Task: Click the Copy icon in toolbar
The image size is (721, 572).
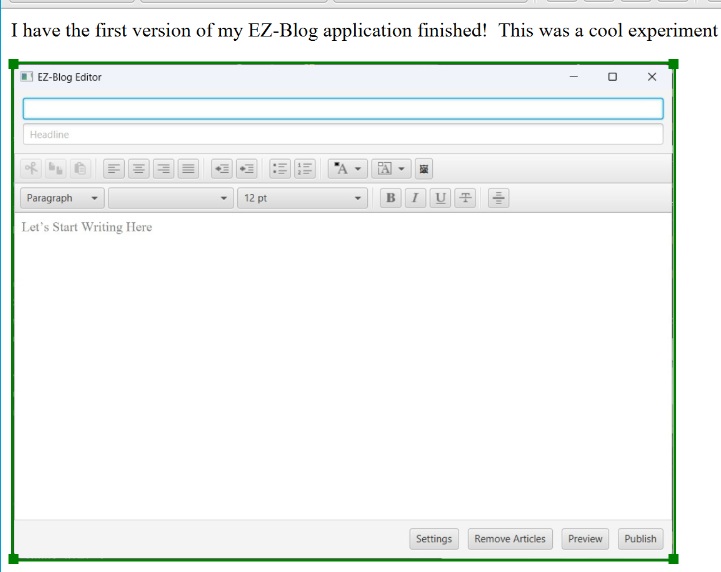Action: [x=56, y=169]
